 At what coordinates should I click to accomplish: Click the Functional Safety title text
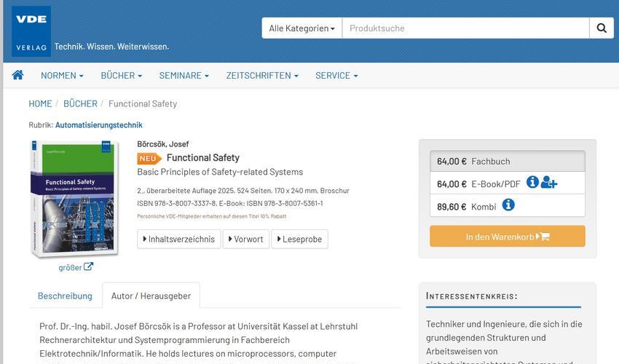point(203,157)
